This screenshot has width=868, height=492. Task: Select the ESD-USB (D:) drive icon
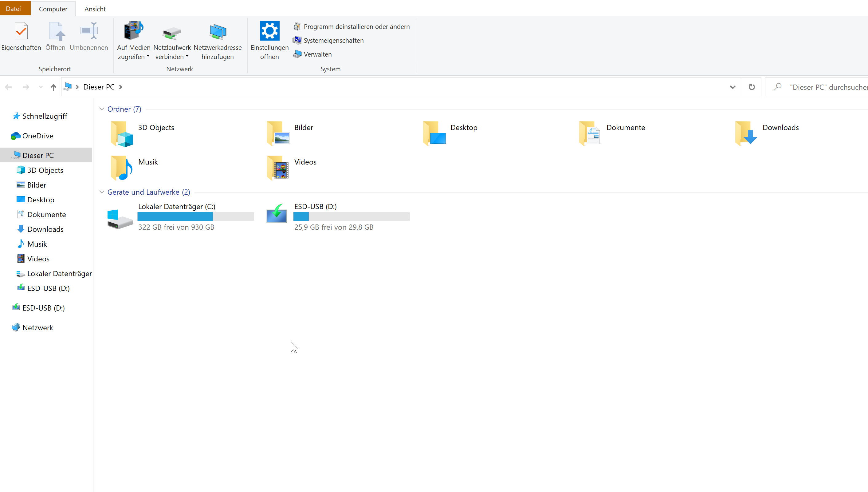(x=277, y=215)
